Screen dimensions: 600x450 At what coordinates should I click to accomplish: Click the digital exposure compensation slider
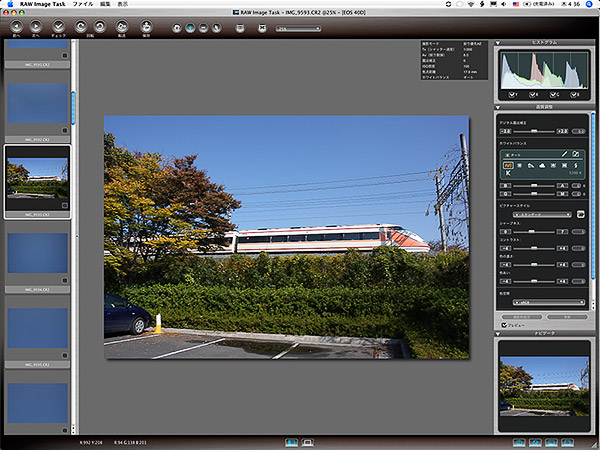(534, 131)
